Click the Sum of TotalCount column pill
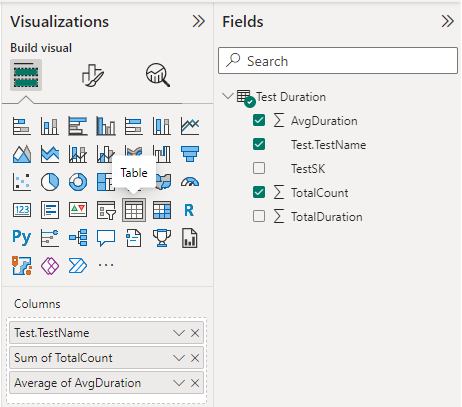Image resolution: width=462 pixels, height=407 pixels. tap(106, 358)
